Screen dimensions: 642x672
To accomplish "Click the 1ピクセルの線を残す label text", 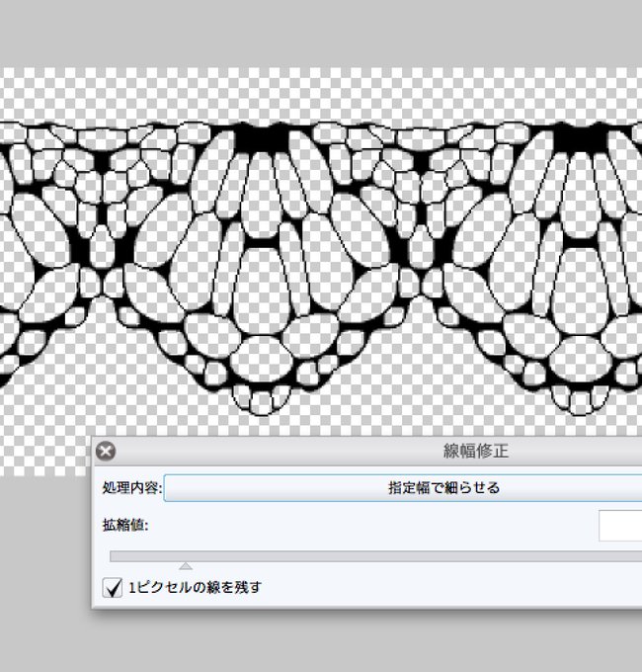I will [195, 587].
